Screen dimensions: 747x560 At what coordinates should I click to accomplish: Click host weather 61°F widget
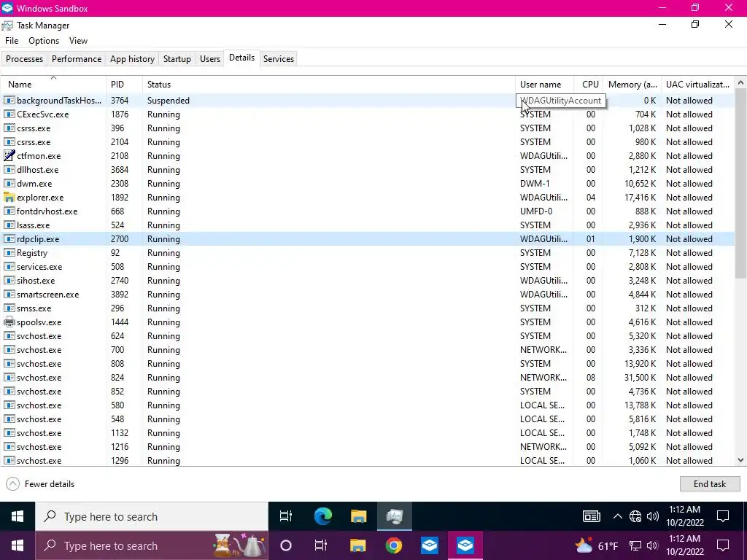coord(597,545)
